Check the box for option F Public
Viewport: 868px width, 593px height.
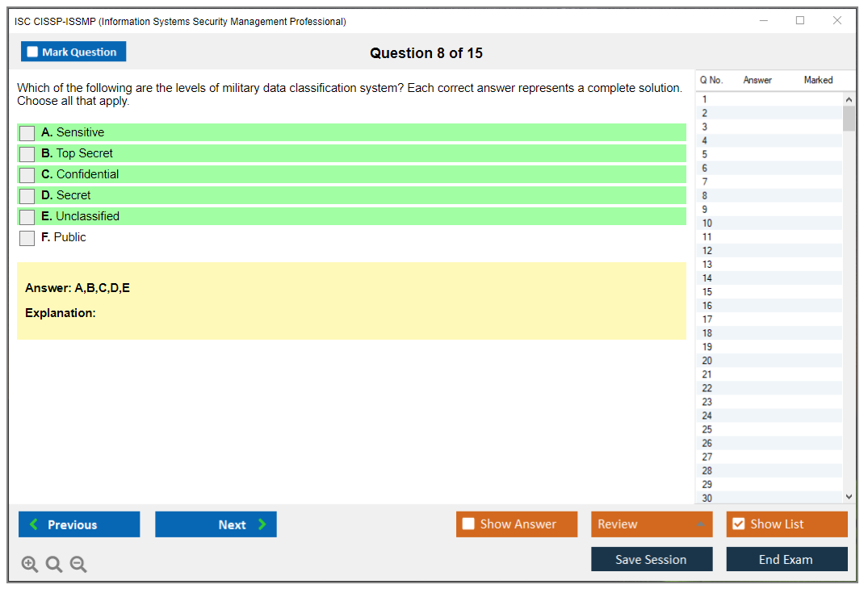[x=27, y=238]
